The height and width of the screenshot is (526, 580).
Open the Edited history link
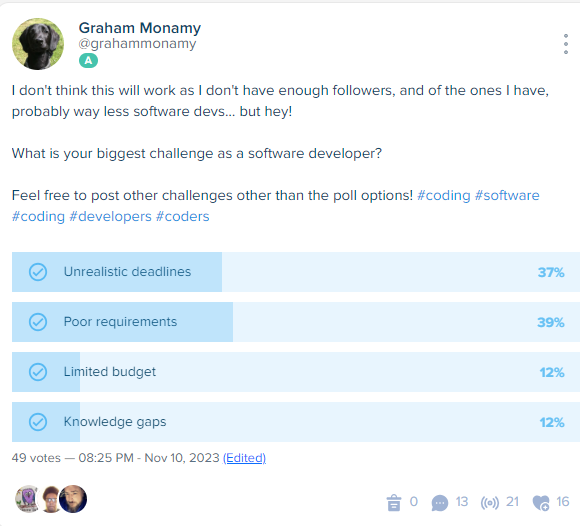pyautogui.click(x=244, y=458)
